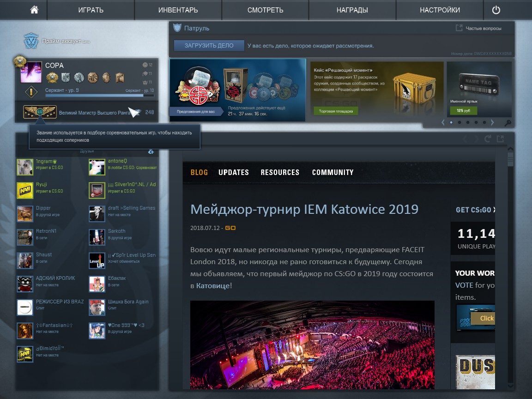This screenshot has width=532, height=399.
Task: Click the previous store page arrow
Action: click(x=443, y=122)
